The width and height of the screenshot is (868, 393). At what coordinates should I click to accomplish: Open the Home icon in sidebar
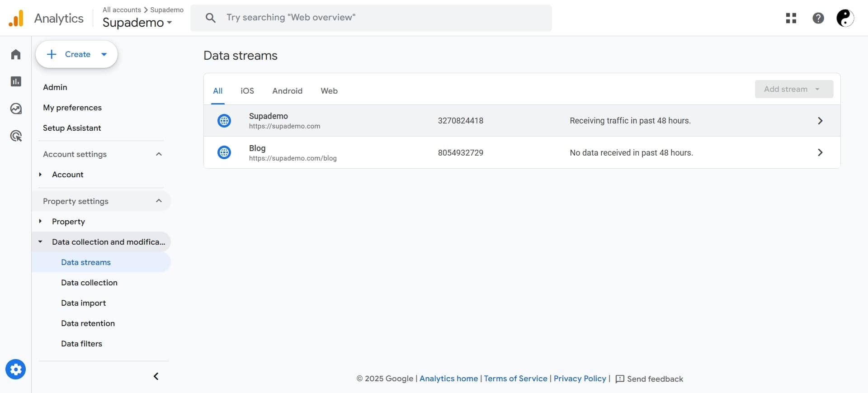click(x=16, y=54)
